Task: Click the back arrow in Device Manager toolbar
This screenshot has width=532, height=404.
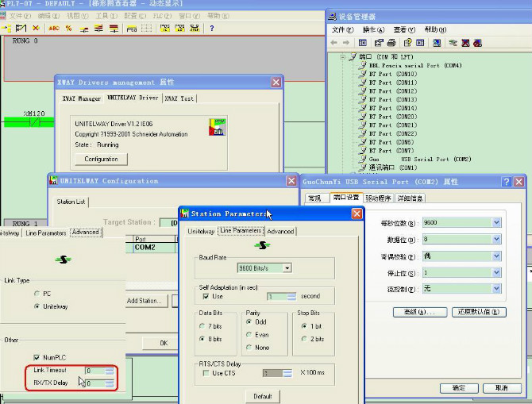Action: (x=334, y=43)
